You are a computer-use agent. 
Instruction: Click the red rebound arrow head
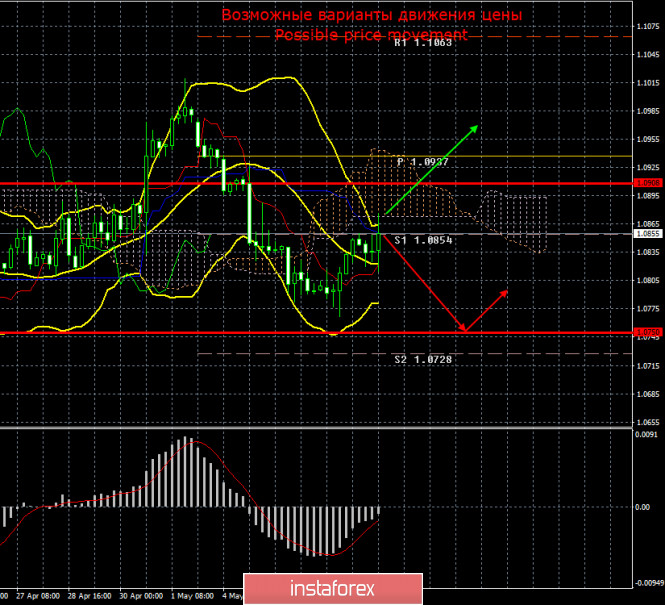tap(503, 293)
